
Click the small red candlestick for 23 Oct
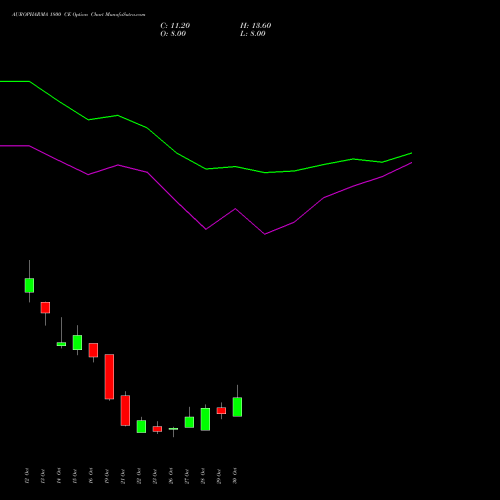[157, 429]
